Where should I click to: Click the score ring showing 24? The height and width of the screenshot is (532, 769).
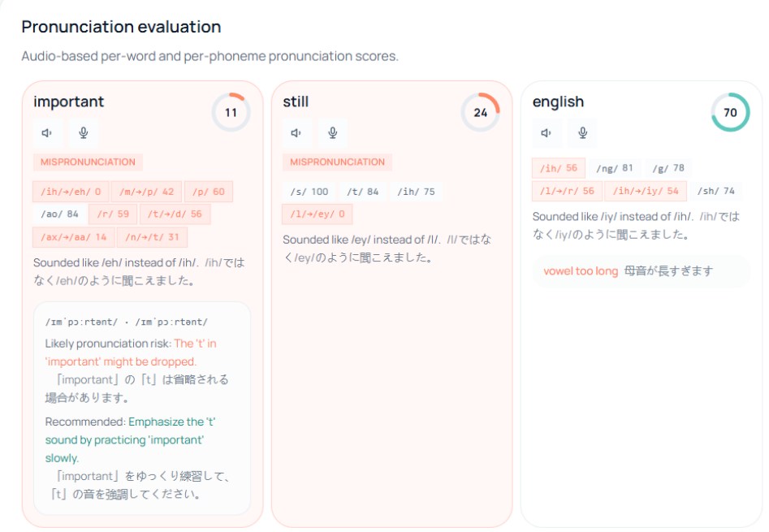click(480, 112)
